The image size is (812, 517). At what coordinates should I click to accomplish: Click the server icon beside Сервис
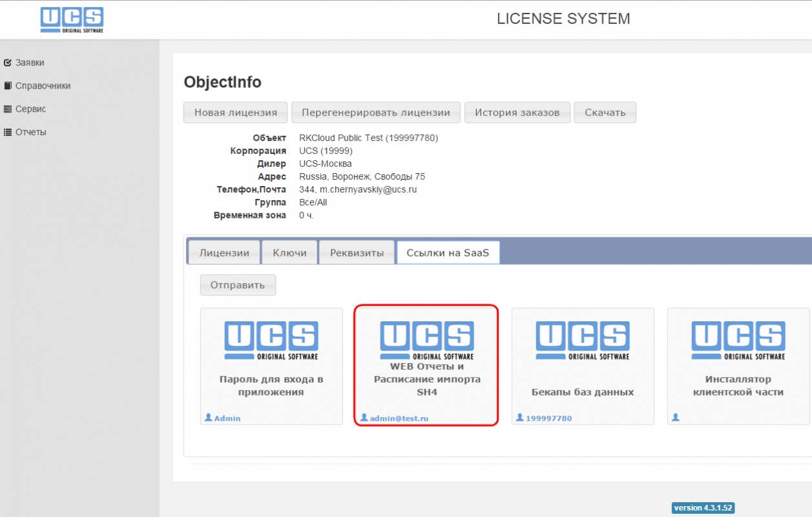tap(8, 109)
